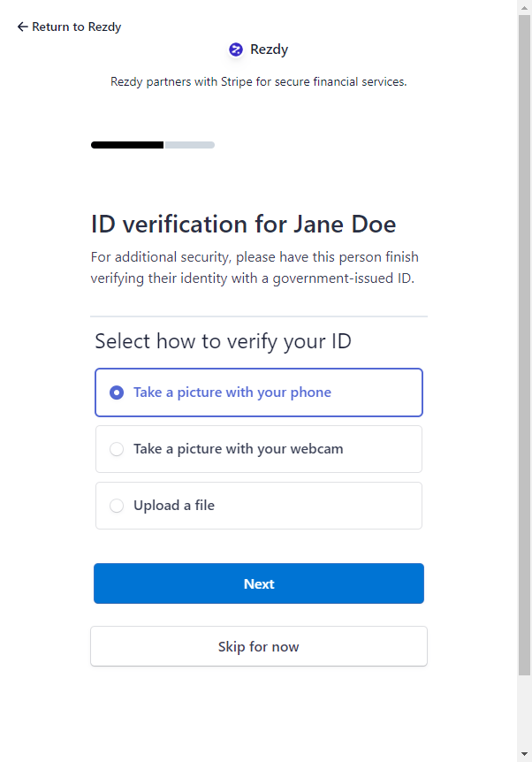Click the 'ID verification for Jane Doe' heading
This screenshot has width=532, height=762.
click(x=243, y=225)
